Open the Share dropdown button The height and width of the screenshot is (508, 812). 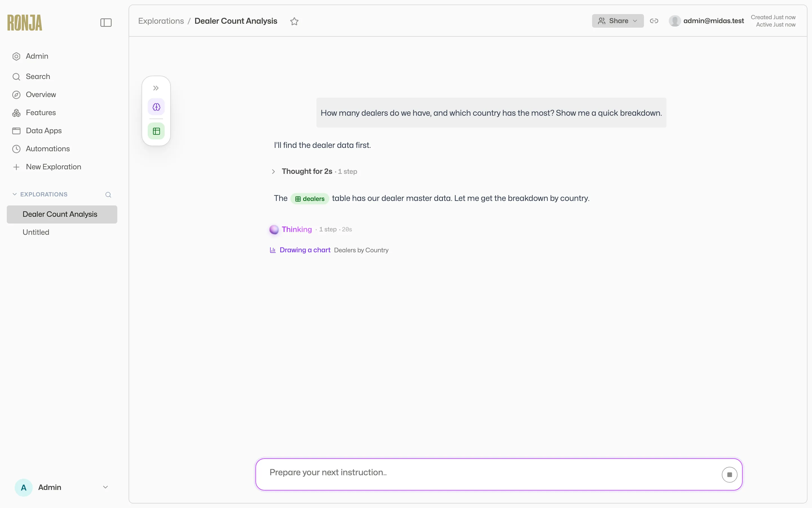pyautogui.click(x=618, y=21)
